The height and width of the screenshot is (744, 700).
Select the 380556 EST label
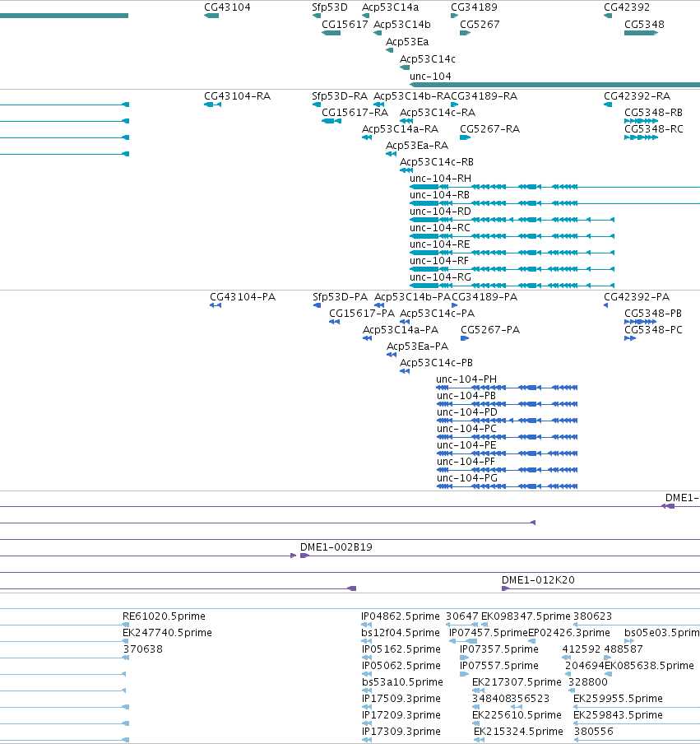pos(593,731)
